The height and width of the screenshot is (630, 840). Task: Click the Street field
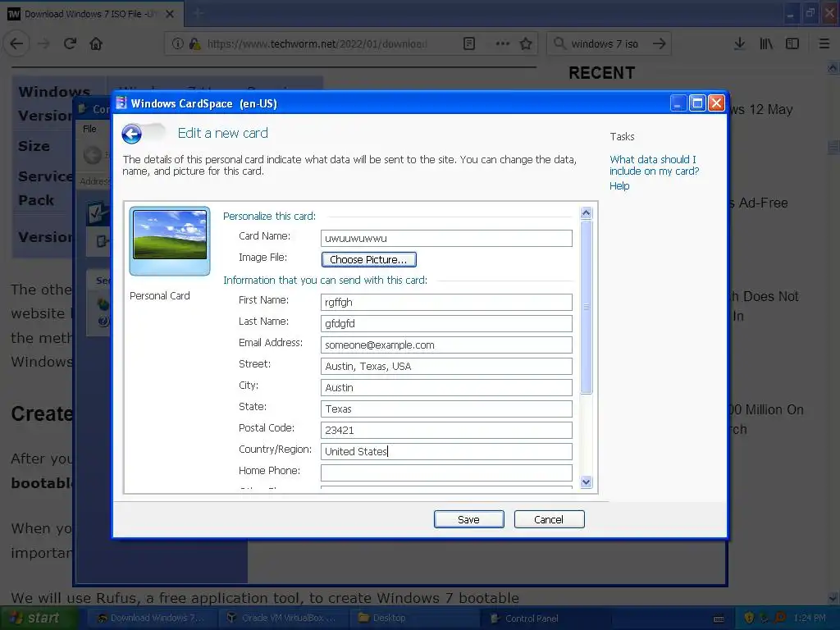tap(446, 367)
